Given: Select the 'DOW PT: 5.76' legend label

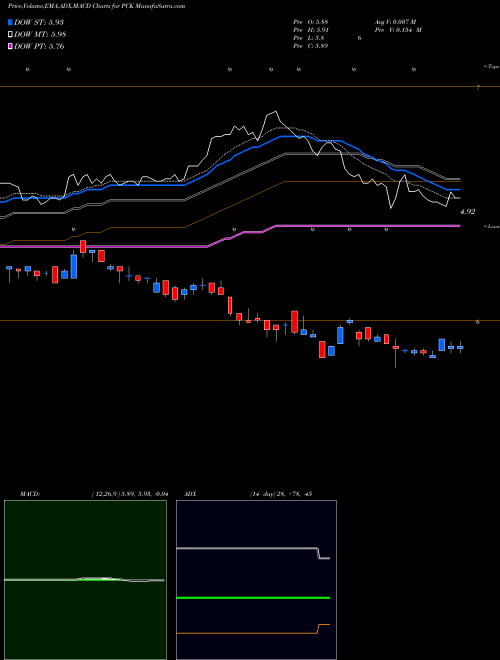Looking at the screenshot, I should click(39, 46).
